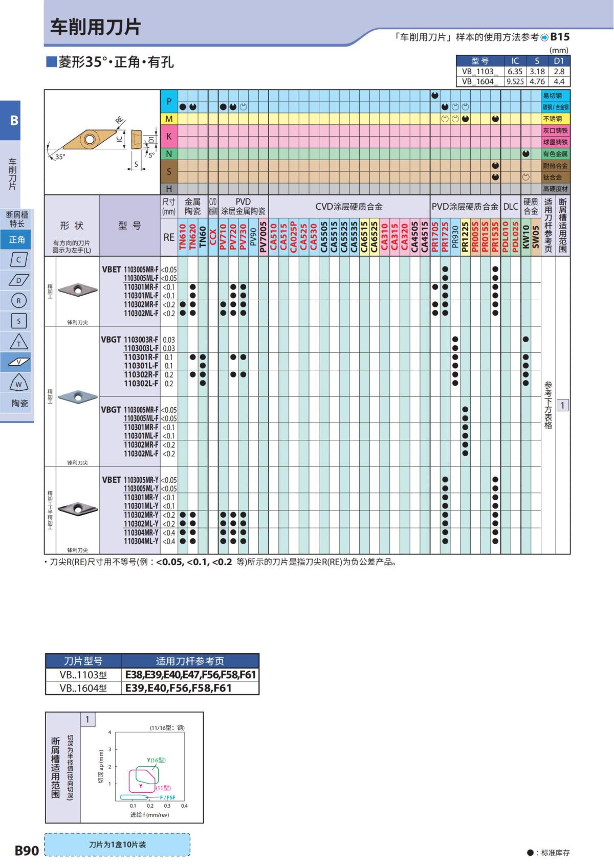Open the 断屑槽特长 side tab
The image size is (614, 868).
pos(17,219)
